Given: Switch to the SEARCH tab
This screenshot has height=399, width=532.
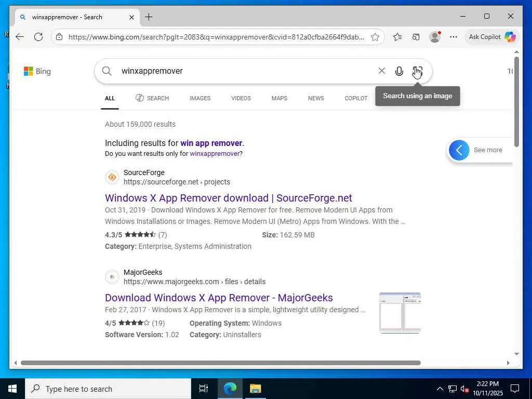Looking at the screenshot, I should 152,98.
